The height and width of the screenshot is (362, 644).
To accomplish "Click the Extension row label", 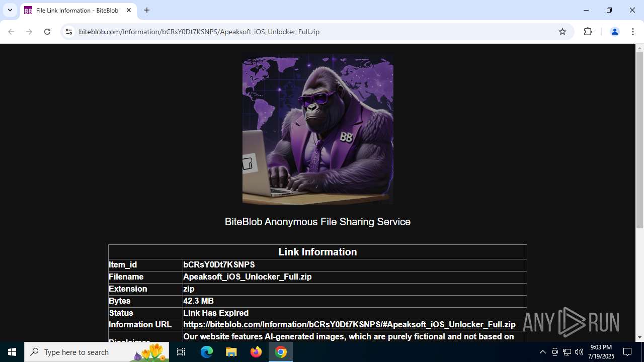I will [128, 289].
